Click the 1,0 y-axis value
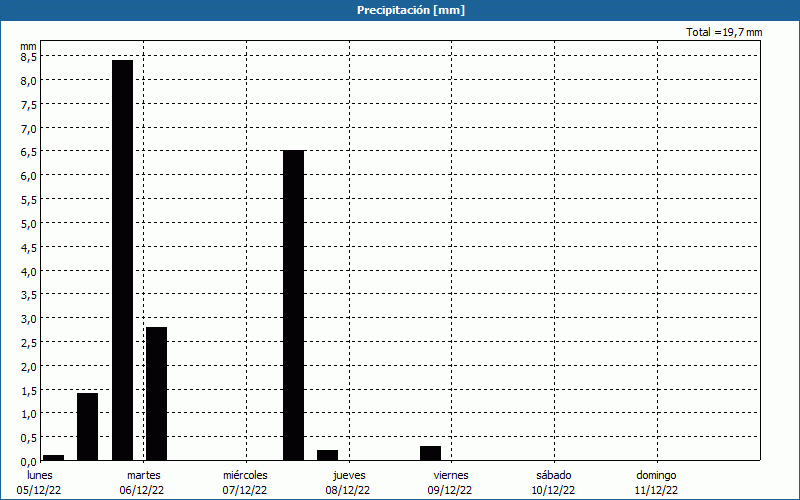800x500 pixels. click(29, 414)
